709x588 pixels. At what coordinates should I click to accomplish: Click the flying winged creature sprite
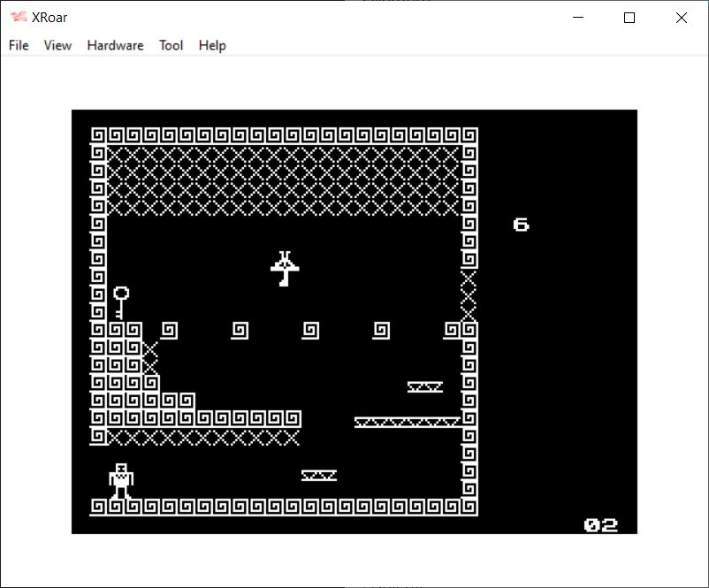[285, 269]
